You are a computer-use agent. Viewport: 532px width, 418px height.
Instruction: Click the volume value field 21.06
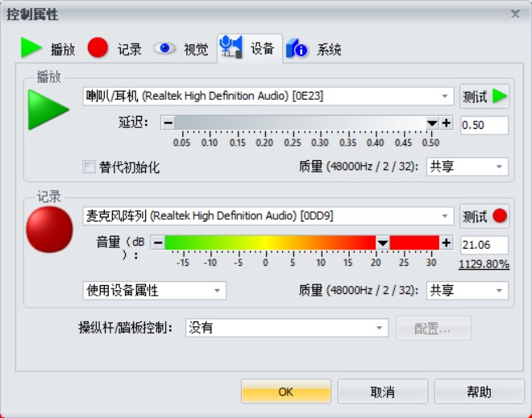tap(484, 245)
